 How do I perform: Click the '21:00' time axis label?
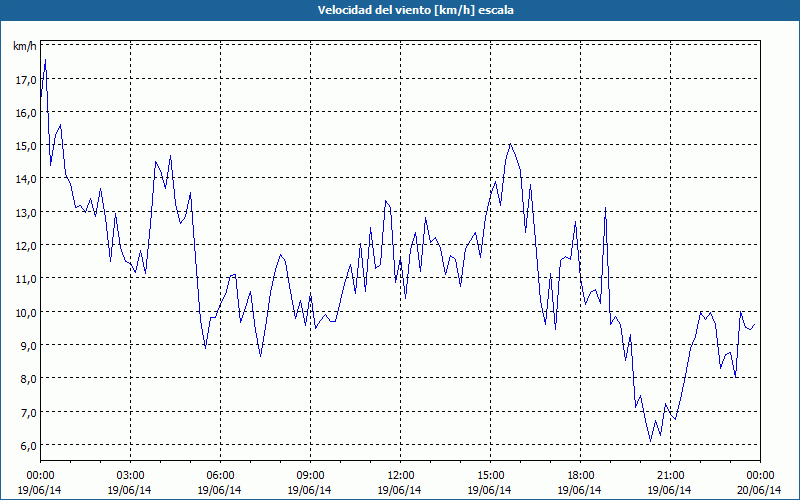point(670,476)
